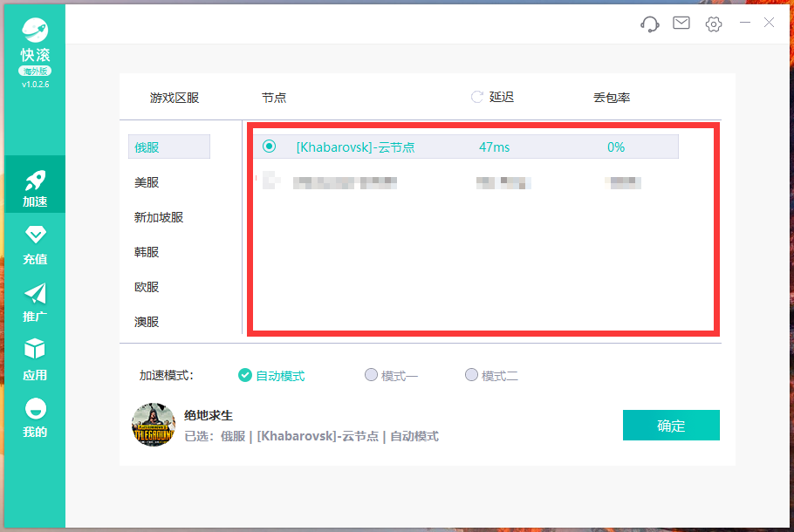Click the 海外版 edition badge
The width and height of the screenshot is (794, 532).
click(36, 71)
